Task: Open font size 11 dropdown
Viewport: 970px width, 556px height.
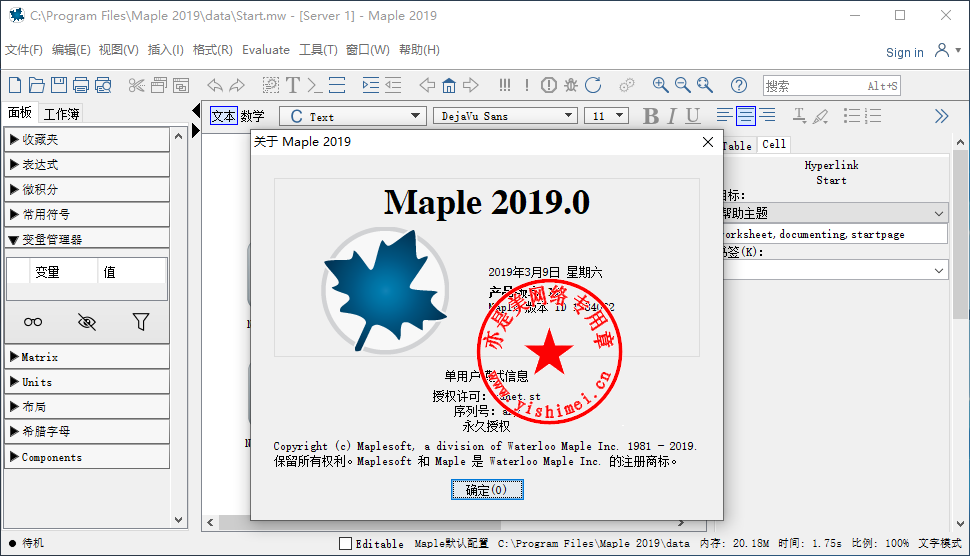Action: point(606,116)
